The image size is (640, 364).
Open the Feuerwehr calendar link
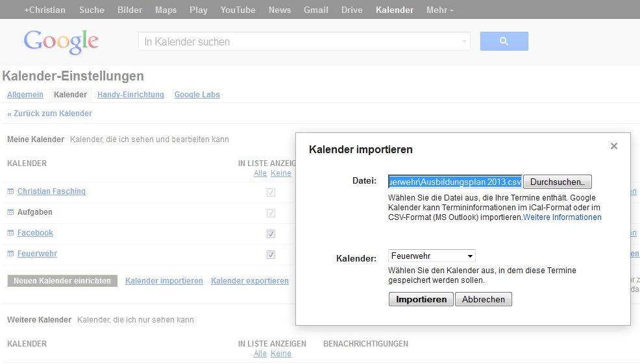click(x=37, y=254)
